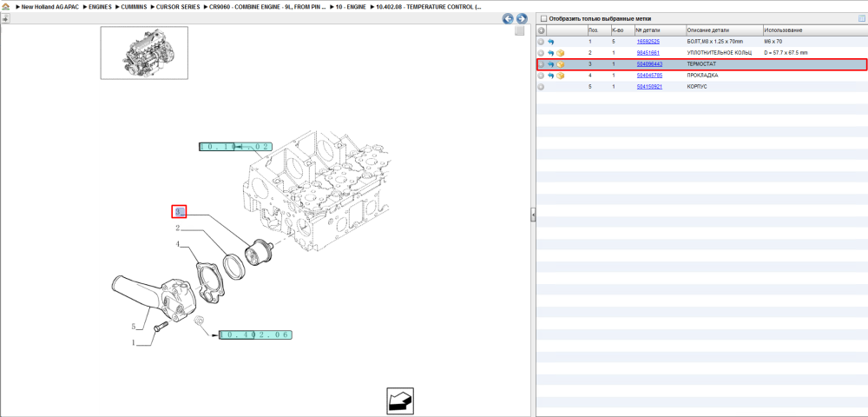The image size is (868, 417).
Task: Toggle 'Отобразить только выбранные метки' checkbox
Action: tap(543, 18)
